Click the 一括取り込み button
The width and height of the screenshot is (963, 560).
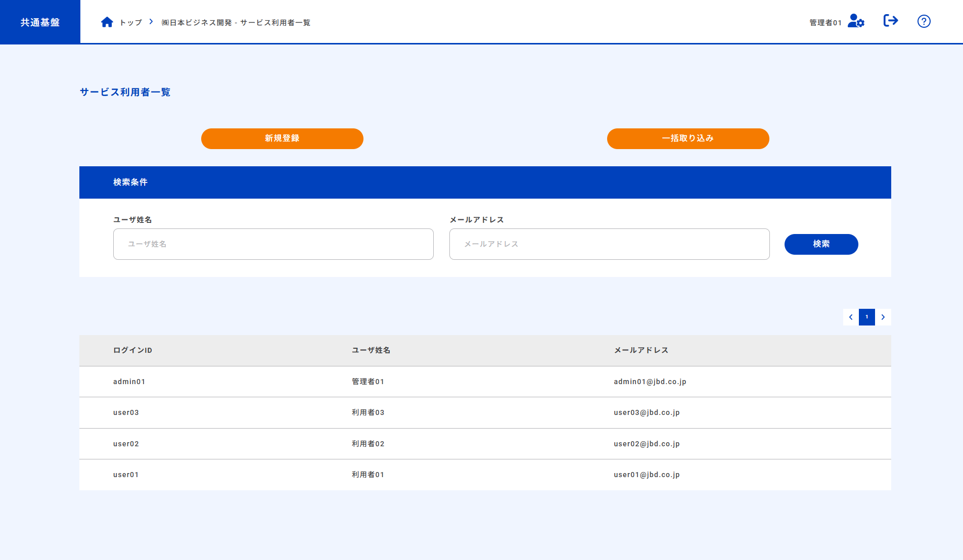pos(687,138)
